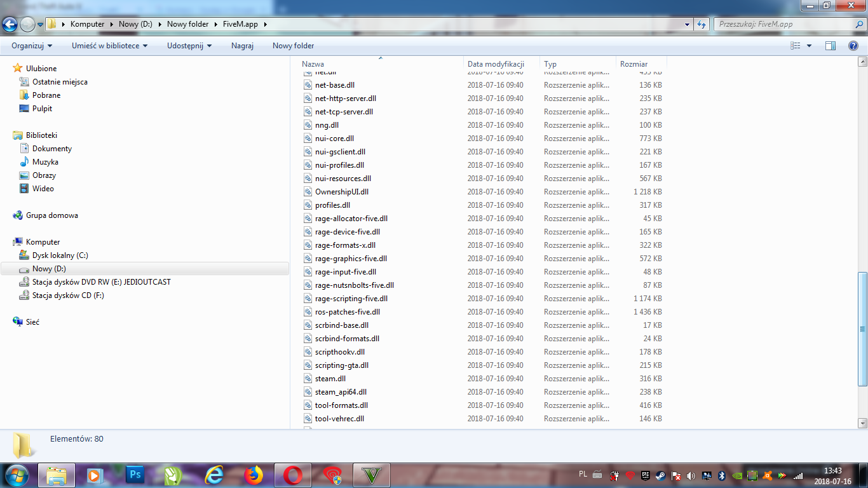
Task: Click the search magnifier icon
Action: pyautogui.click(x=858, y=24)
